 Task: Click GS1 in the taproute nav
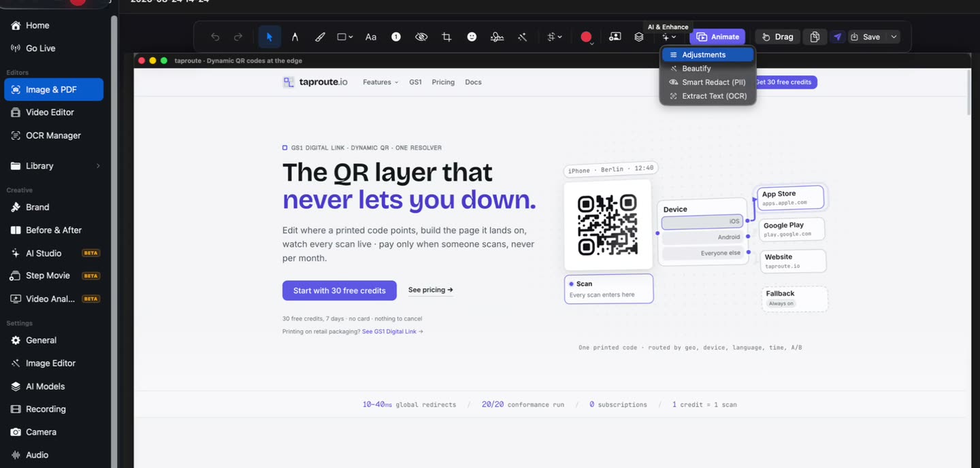pos(415,82)
